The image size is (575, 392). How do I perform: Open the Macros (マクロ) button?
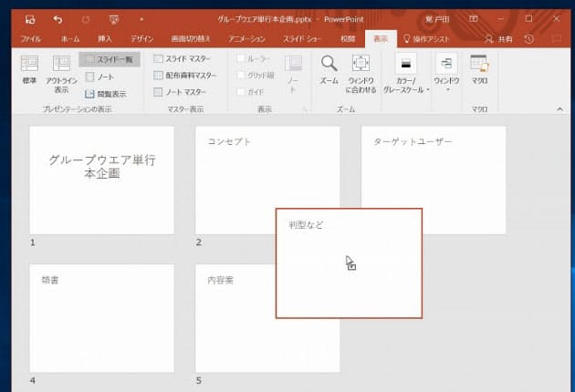[479, 70]
